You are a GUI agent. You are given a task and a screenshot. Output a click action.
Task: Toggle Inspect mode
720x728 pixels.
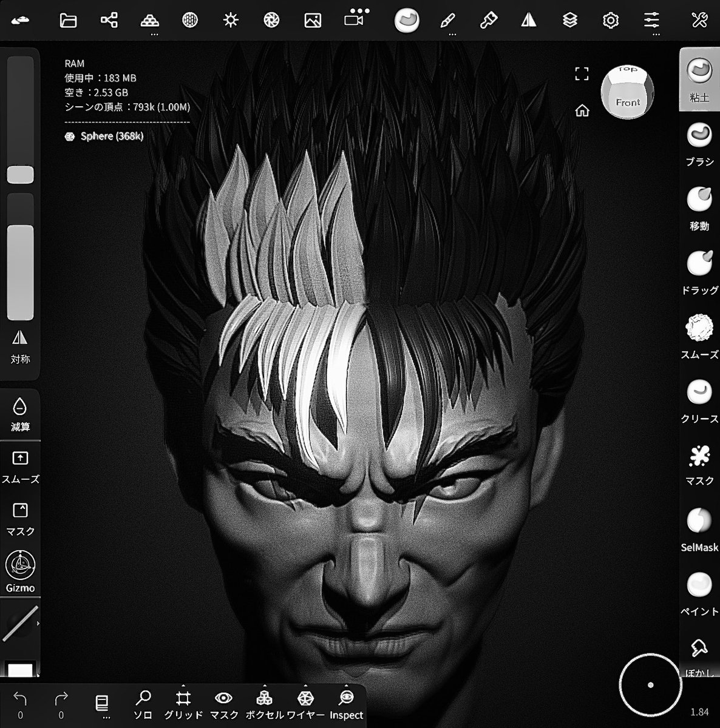[x=346, y=705]
